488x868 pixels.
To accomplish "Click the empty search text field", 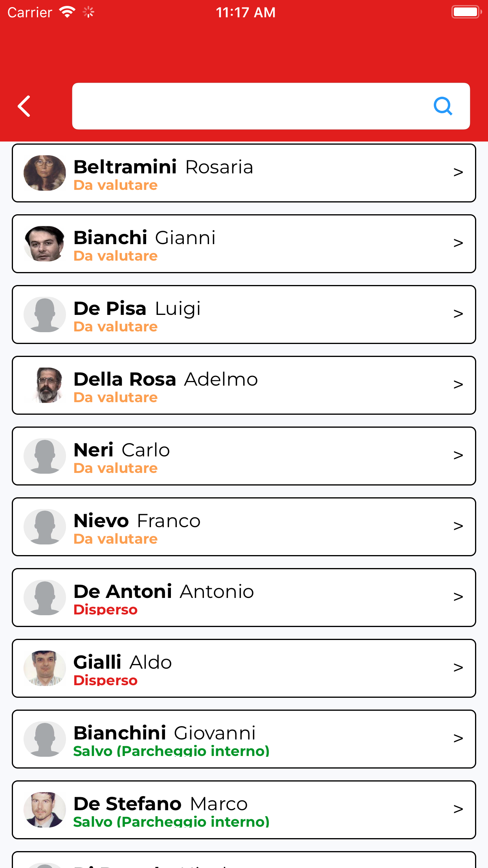I will tap(248, 106).
